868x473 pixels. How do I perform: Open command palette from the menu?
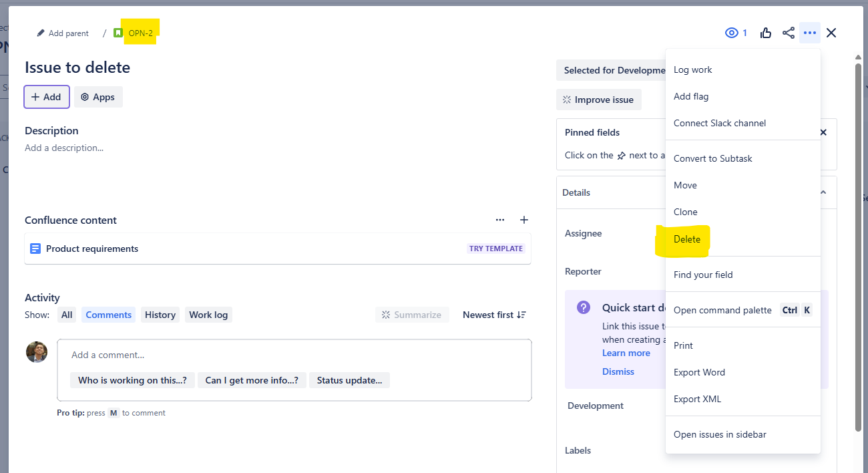pyautogui.click(x=742, y=310)
